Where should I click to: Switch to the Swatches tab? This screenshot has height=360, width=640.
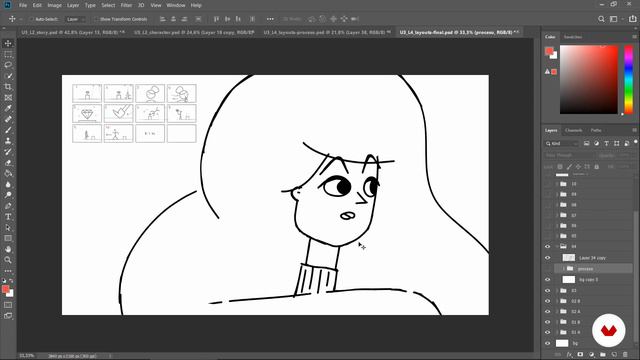573,37
